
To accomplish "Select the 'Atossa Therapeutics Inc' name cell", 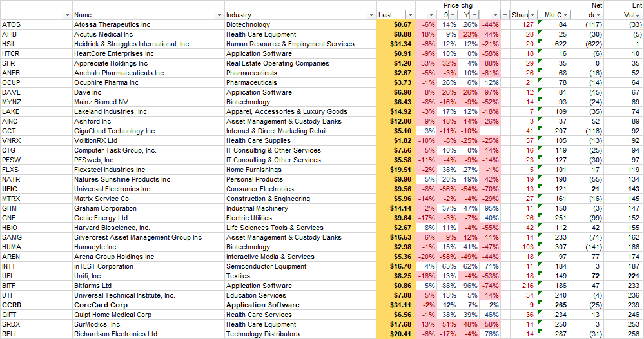I will [x=148, y=24].
